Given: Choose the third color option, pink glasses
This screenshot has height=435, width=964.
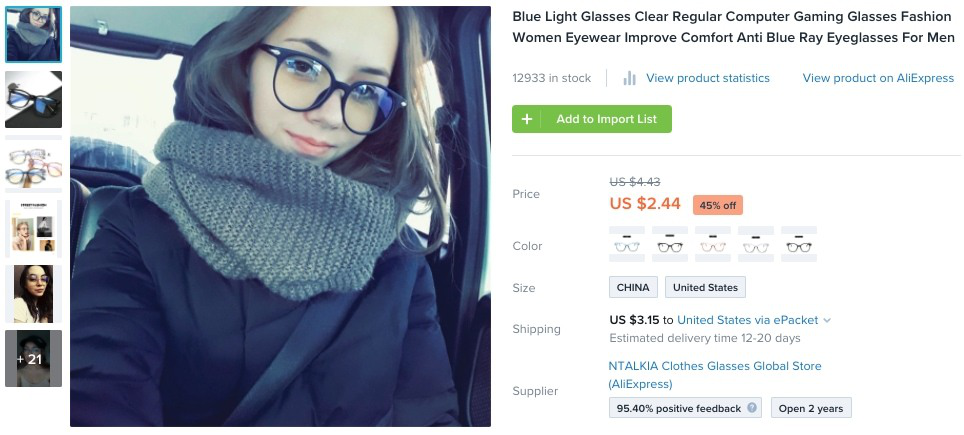Looking at the screenshot, I should tap(713, 245).
